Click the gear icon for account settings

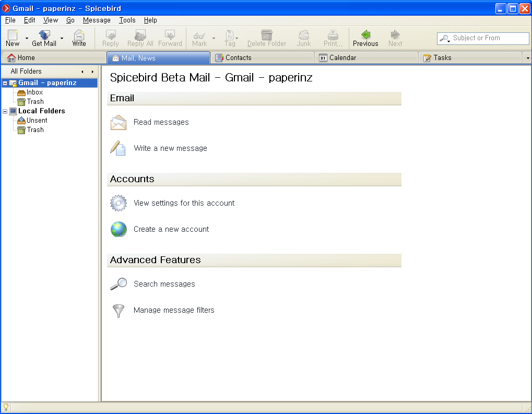119,203
